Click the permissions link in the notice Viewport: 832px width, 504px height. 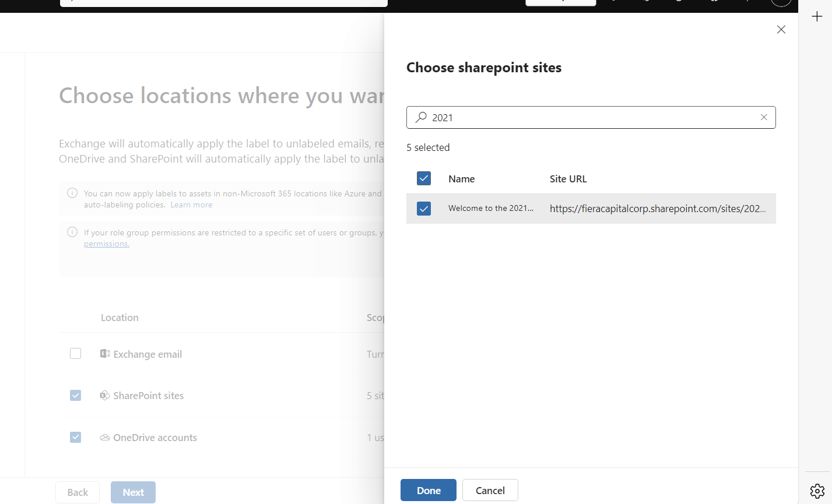click(107, 244)
